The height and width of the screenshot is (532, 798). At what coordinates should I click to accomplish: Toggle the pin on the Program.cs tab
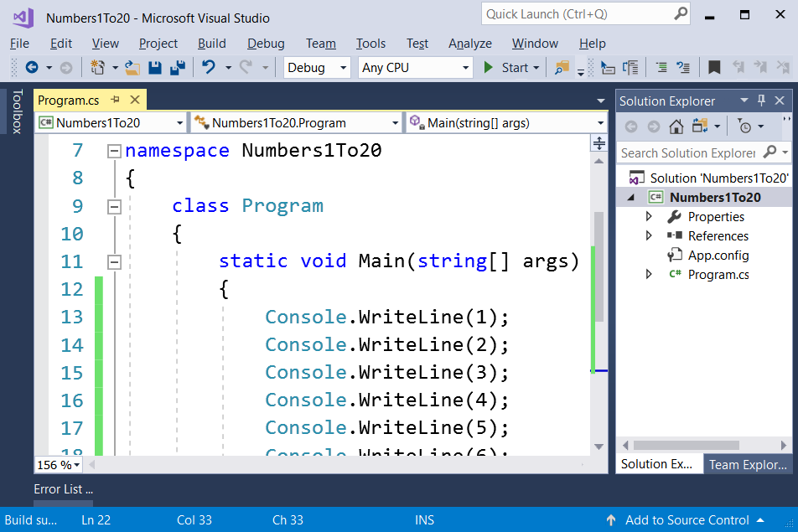click(x=115, y=100)
